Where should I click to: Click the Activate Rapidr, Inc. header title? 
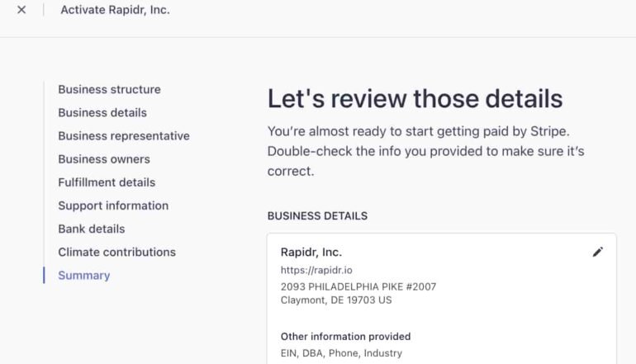point(115,10)
